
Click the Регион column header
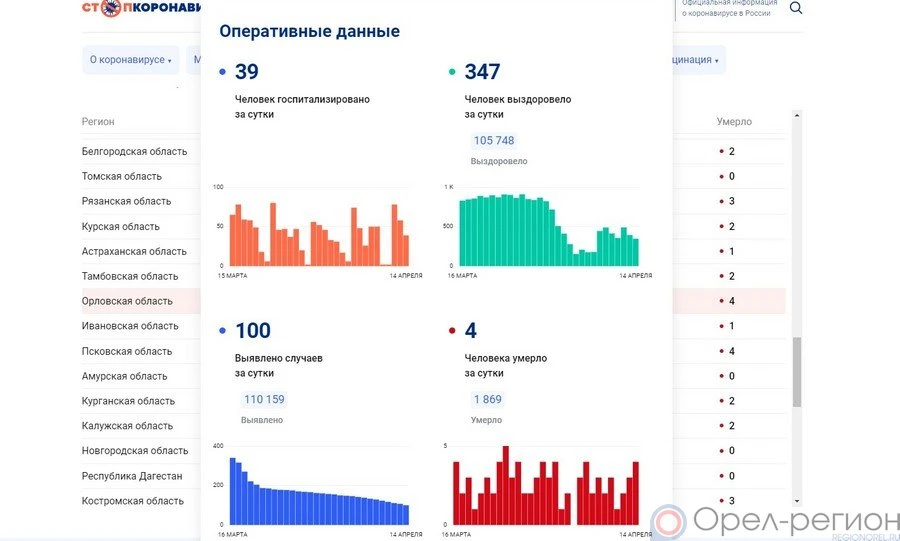tap(98, 122)
